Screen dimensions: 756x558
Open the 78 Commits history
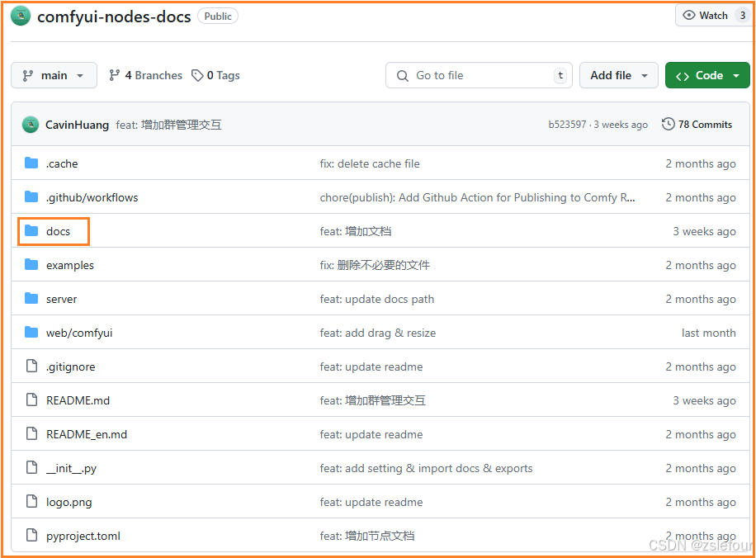pyautogui.click(x=697, y=124)
